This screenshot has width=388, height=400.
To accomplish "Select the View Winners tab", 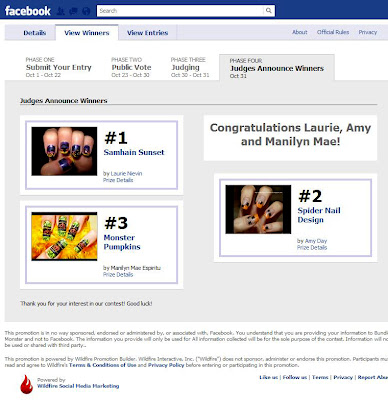I will tap(87, 33).
